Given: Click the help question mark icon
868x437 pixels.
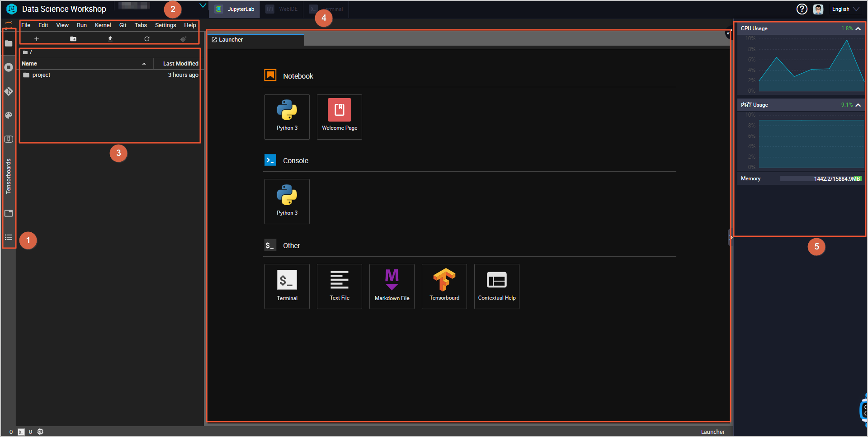Looking at the screenshot, I should tap(802, 9).
